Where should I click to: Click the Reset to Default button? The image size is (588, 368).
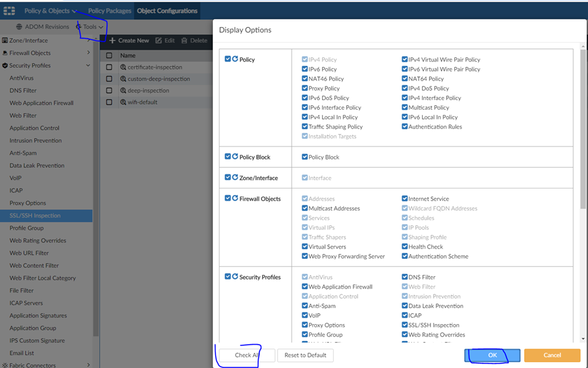pos(310,355)
